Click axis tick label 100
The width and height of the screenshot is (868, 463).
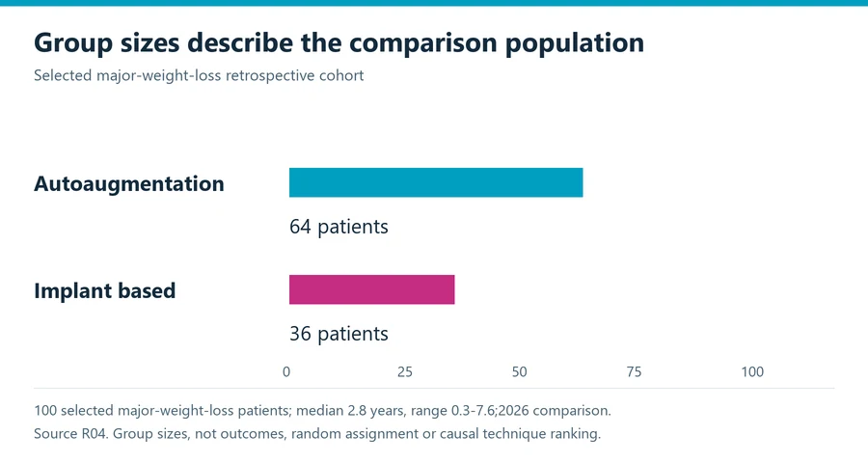coord(752,371)
